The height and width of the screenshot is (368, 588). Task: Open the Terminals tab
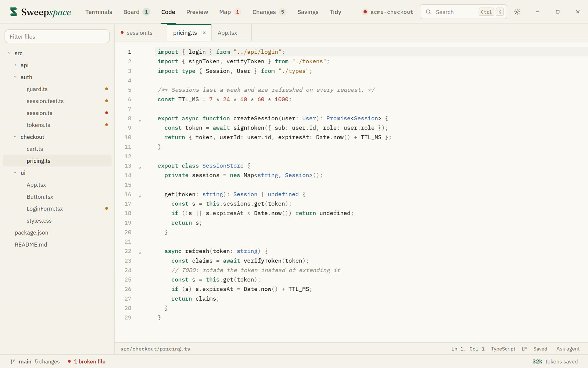click(98, 12)
